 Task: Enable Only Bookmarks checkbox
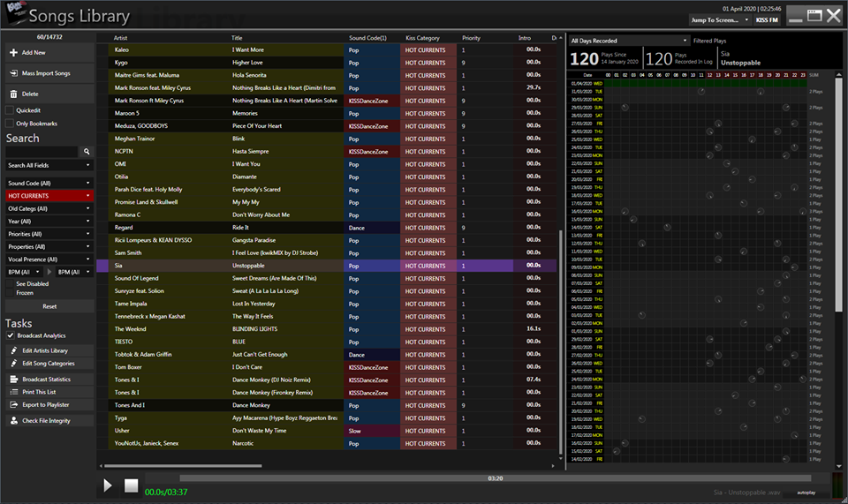click(x=9, y=124)
